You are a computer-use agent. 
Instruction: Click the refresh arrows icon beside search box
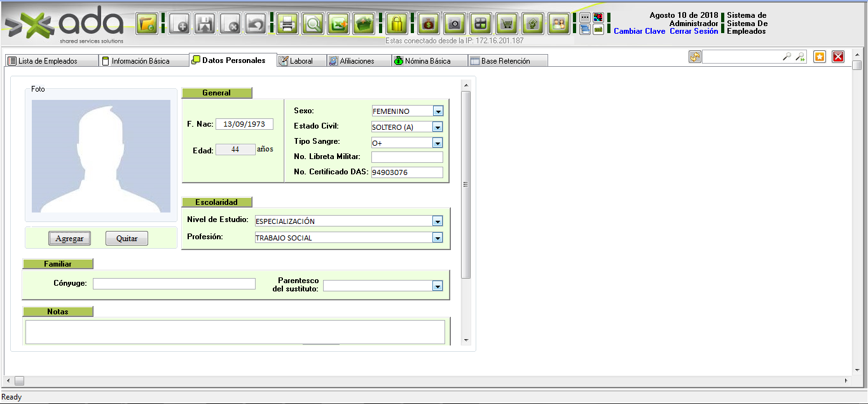pyautogui.click(x=694, y=57)
